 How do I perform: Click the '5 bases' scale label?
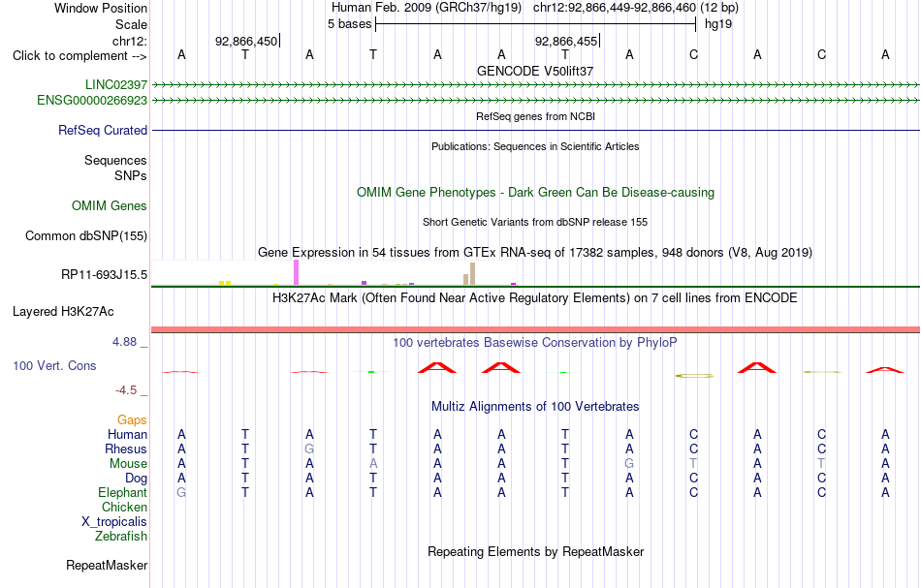click(x=349, y=24)
